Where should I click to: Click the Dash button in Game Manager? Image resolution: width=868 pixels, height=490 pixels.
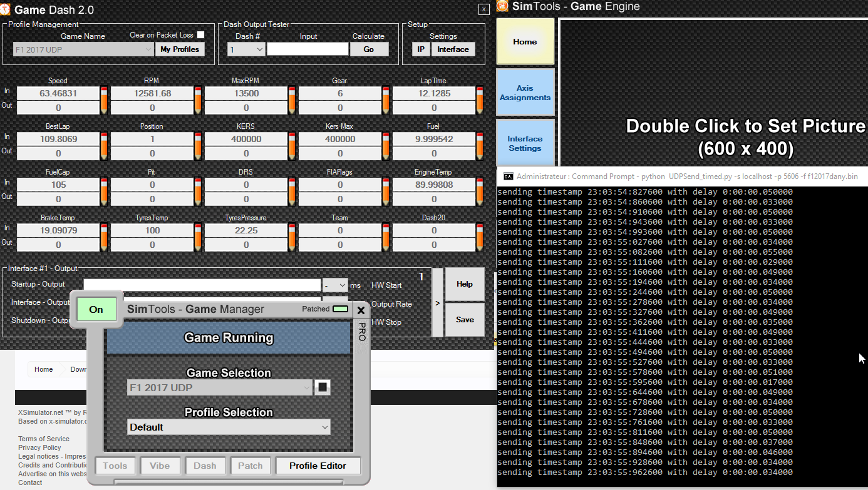click(205, 466)
